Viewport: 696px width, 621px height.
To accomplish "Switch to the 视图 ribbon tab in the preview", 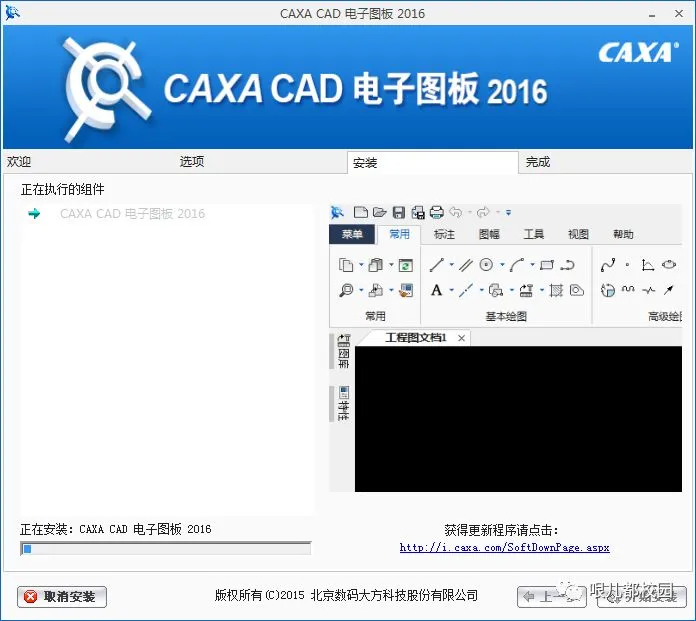I will pyautogui.click(x=578, y=234).
